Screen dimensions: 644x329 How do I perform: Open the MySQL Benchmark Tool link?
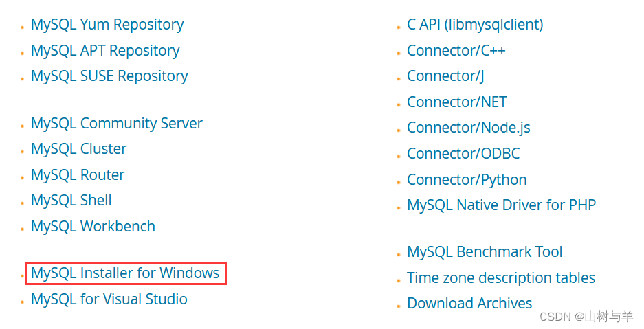pyautogui.click(x=485, y=252)
